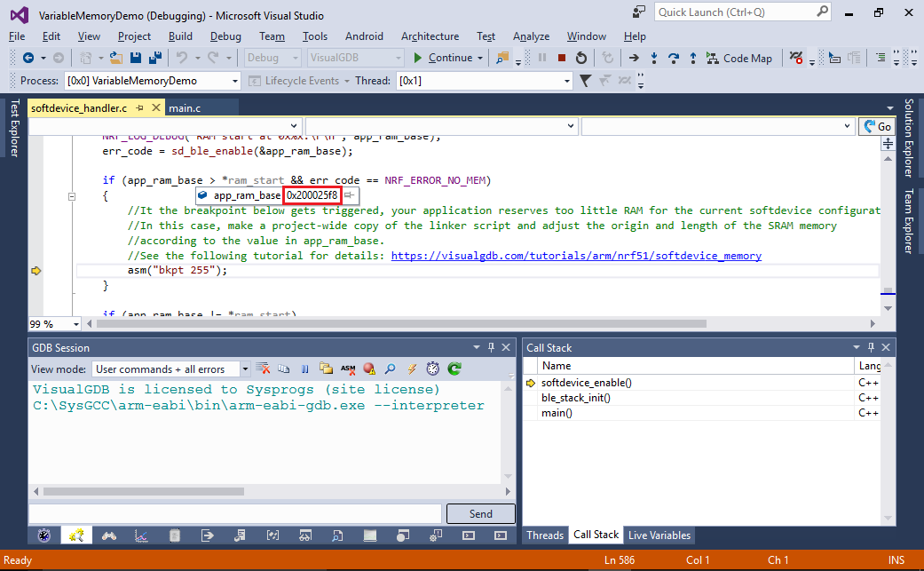Click the red breakpoint warning icon
Image resolution: width=924 pixels, height=571 pixels.
click(369, 369)
